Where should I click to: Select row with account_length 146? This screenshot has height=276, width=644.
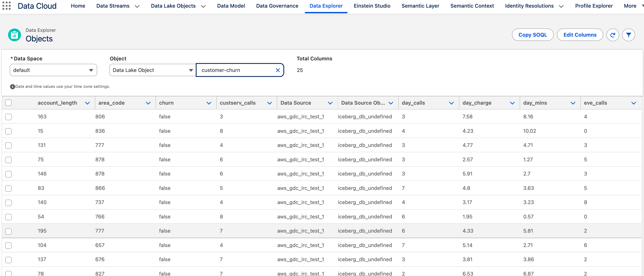click(x=9, y=174)
